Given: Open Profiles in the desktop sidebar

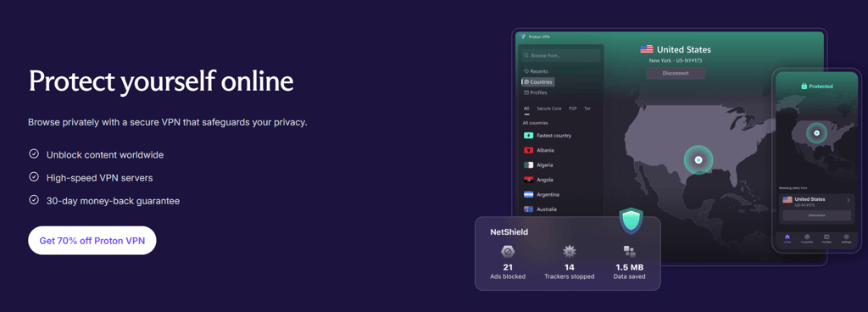Looking at the screenshot, I should click(x=536, y=92).
